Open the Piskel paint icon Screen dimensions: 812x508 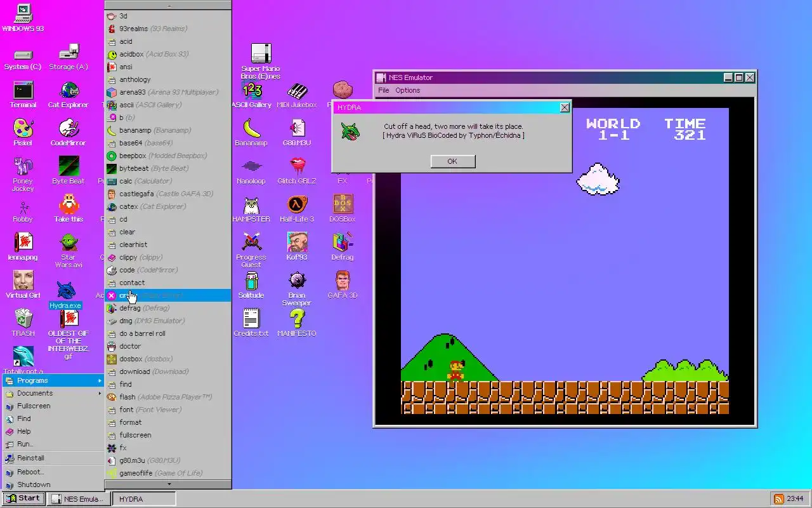[23, 133]
